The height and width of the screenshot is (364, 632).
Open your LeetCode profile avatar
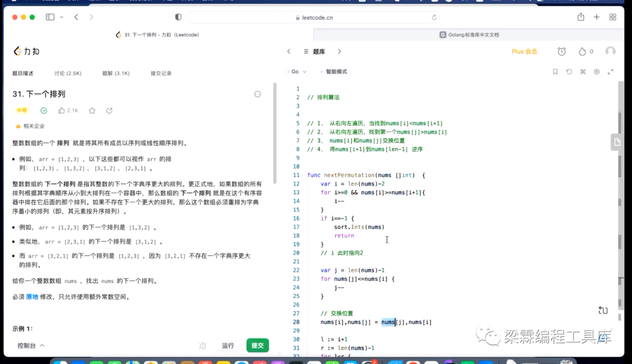tap(610, 51)
